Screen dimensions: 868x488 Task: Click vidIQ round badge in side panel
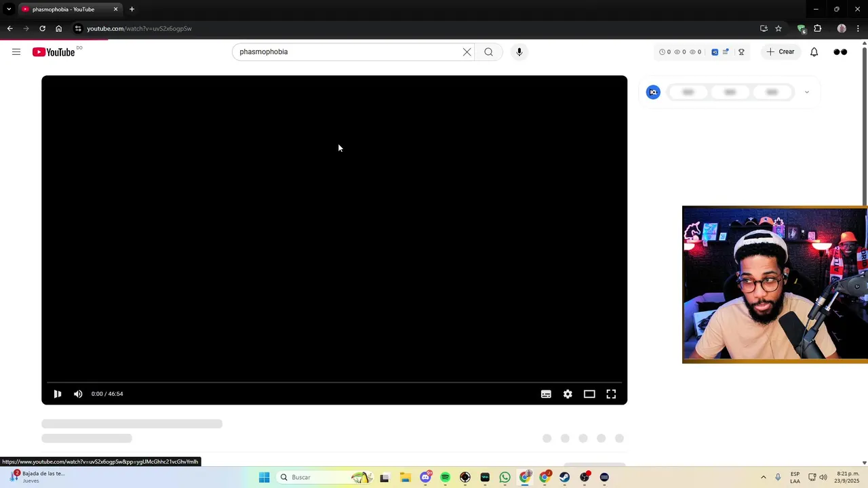[x=653, y=92]
